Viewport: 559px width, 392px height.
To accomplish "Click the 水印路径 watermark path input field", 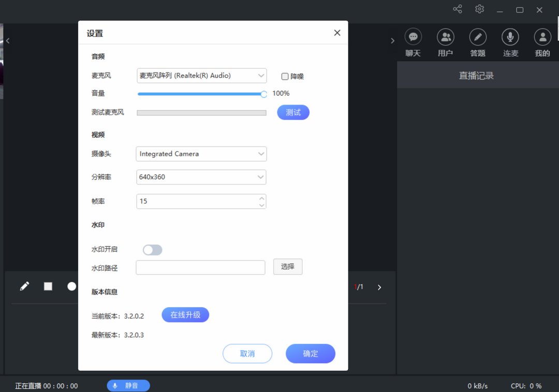I will coord(200,267).
